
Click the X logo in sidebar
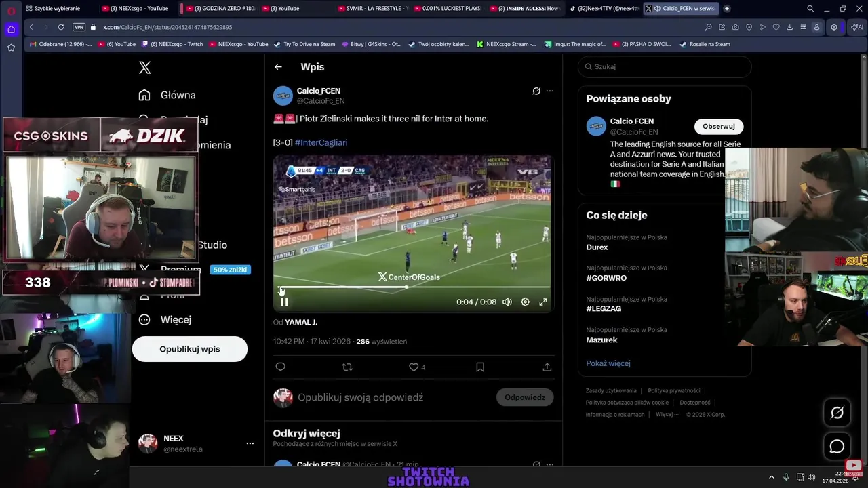(x=144, y=67)
